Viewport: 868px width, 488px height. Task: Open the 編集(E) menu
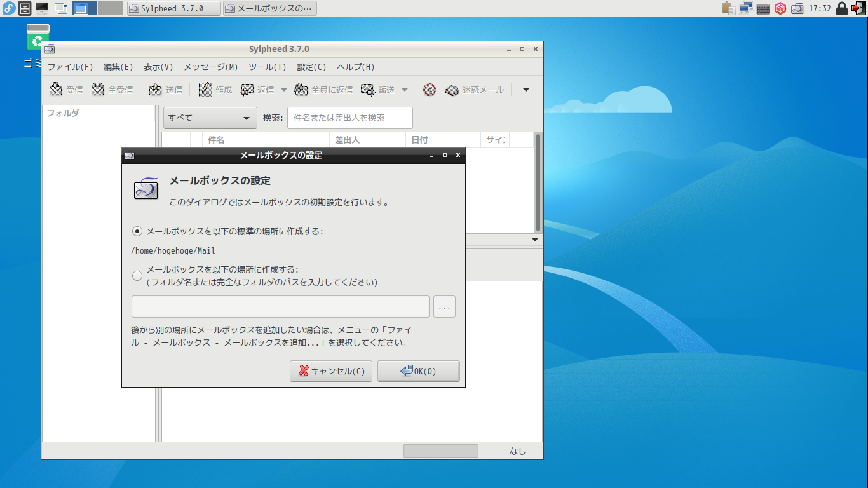(x=118, y=67)
